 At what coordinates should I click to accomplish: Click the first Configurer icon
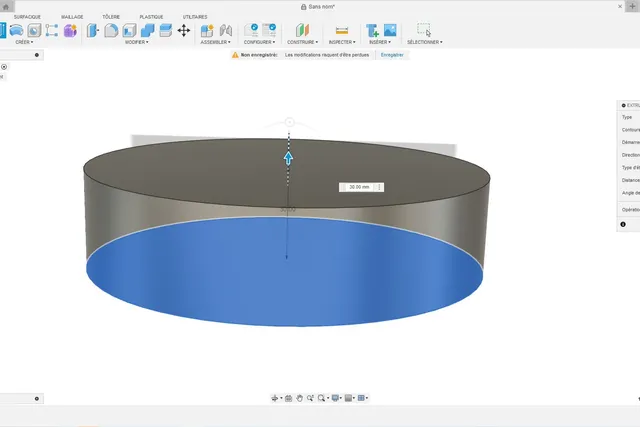click(x=251, y=30)
